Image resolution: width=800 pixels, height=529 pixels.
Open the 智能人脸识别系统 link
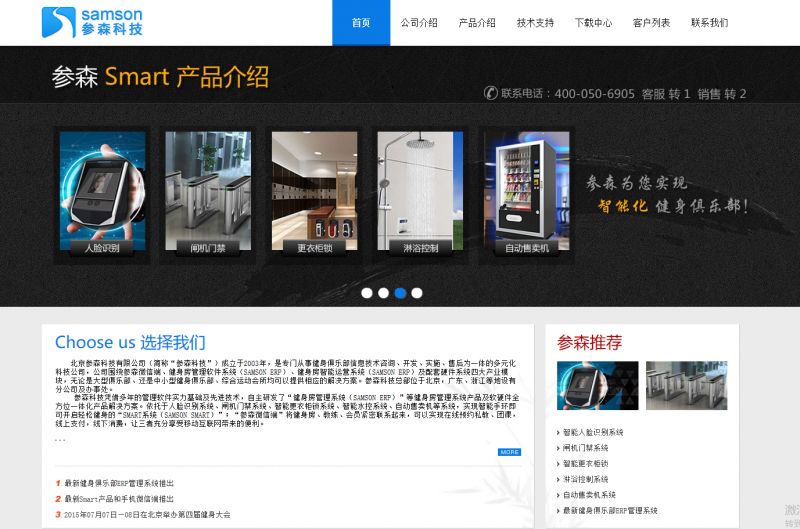tap(593, 433)
